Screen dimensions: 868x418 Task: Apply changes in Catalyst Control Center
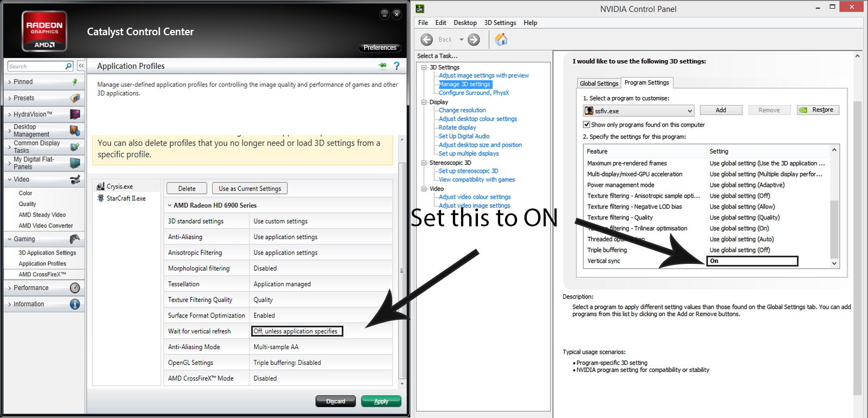[x=381, y=401]
